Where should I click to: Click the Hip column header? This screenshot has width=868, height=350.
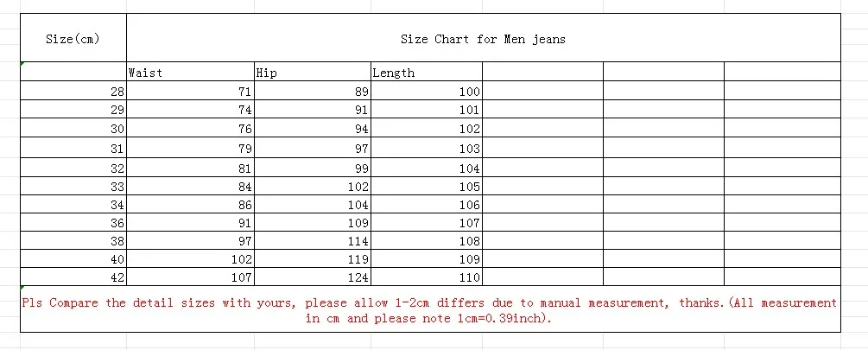point(312,73)
